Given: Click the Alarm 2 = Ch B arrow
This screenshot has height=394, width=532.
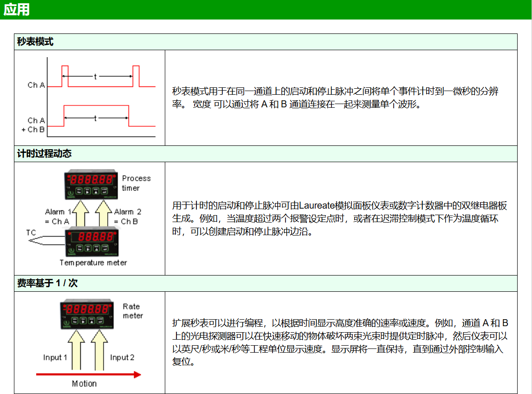Looking at the screenshot, I should [104, 213].
